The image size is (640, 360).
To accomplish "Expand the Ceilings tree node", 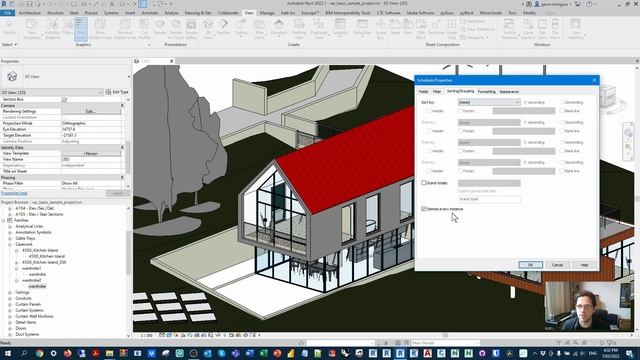I will coord(10,292).
